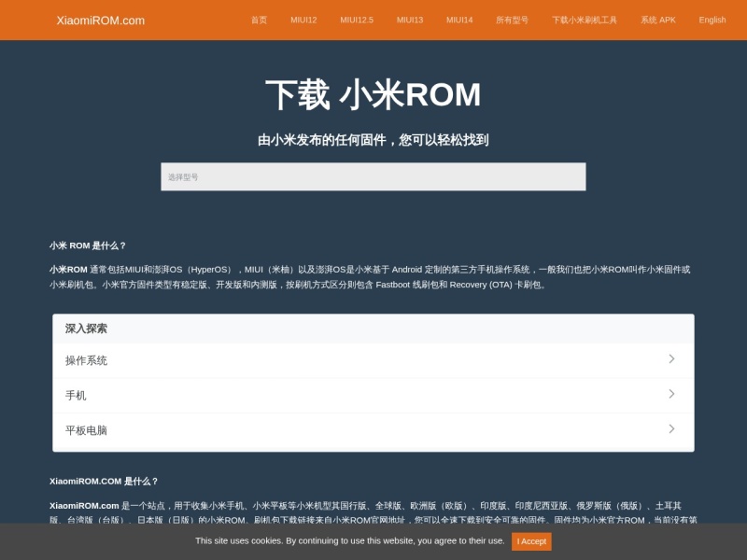This screenshot has width=747, height=560.
Task: Expand the 操作系统 section chevron
Action: pyautogui.click(x=671, y=359)
